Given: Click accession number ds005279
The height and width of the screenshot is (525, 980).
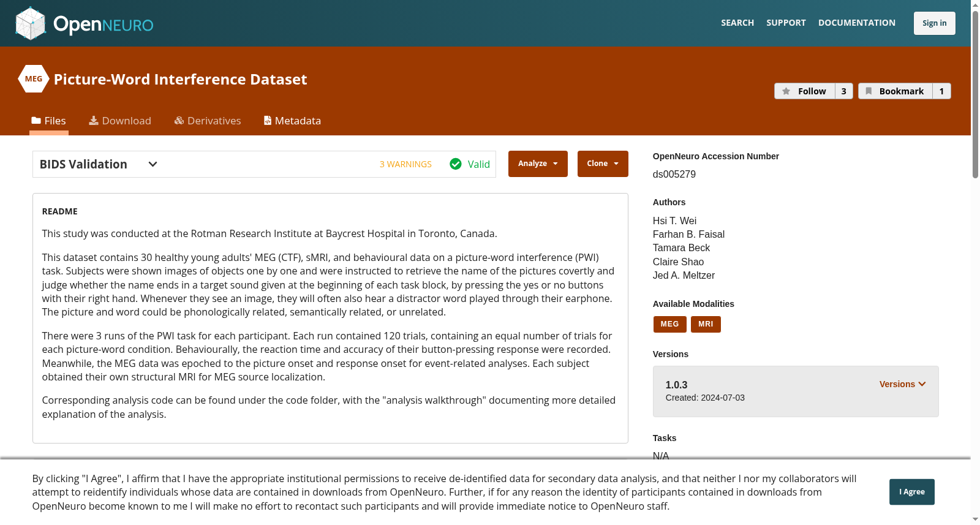Looking at the screenshot, I should tap(674, 174).
